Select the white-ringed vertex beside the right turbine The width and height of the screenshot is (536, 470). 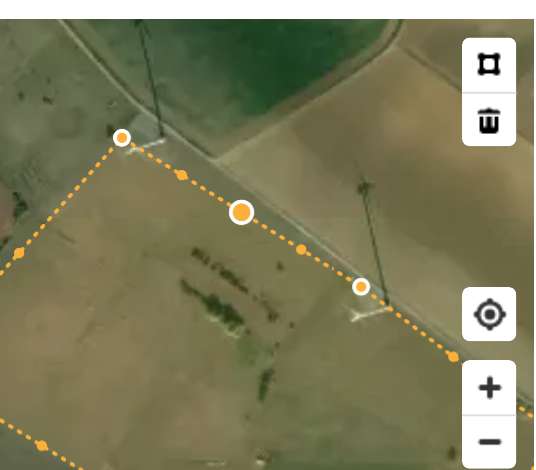(361, 287)
